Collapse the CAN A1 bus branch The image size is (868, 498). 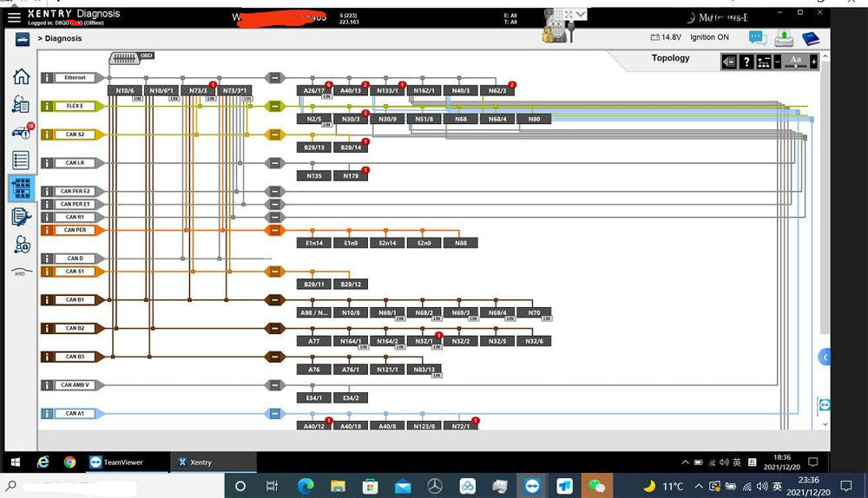point(275,414)
